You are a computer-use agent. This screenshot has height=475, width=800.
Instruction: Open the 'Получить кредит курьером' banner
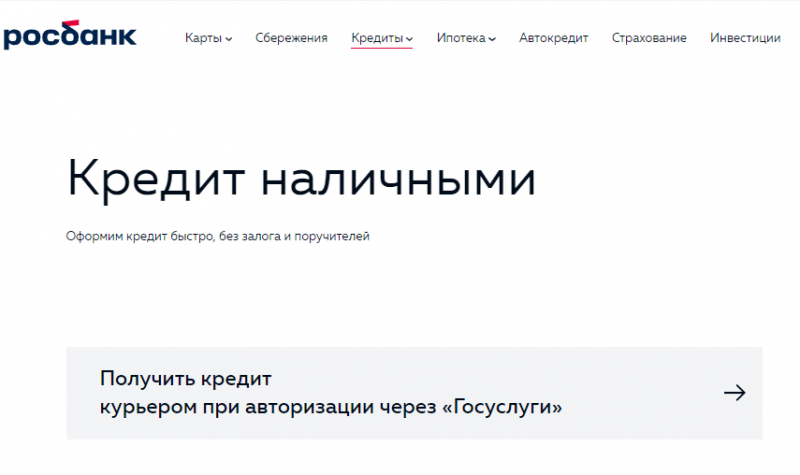pos(414,393)
